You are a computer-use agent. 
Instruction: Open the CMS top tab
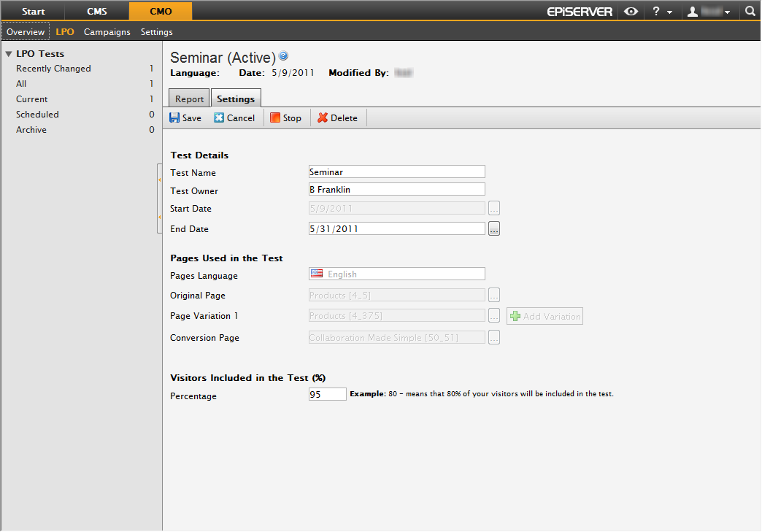[x=96, y=11]
